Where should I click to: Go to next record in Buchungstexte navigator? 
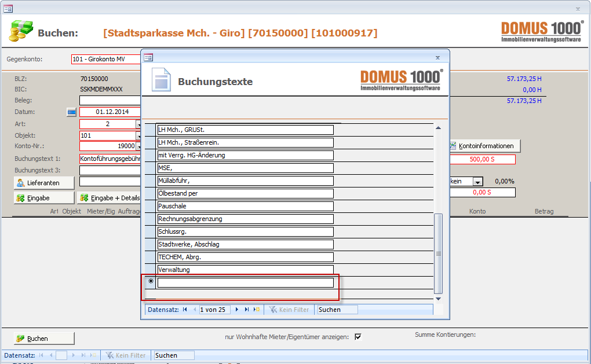[x=237, y=310]
